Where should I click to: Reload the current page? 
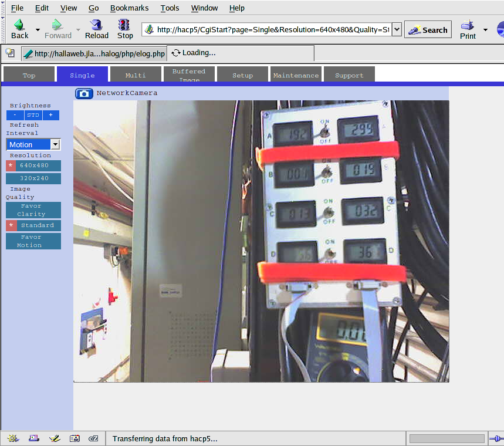[x=96, y=29]
